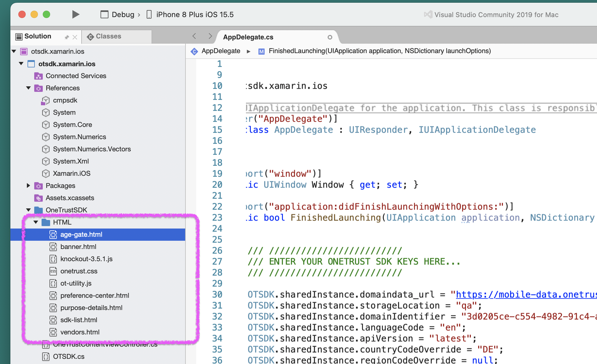This screenshot has width=597, height=364.
Task: Collapse the otsdk.xamarin.ios project node
Action: [x=21, y=63]
